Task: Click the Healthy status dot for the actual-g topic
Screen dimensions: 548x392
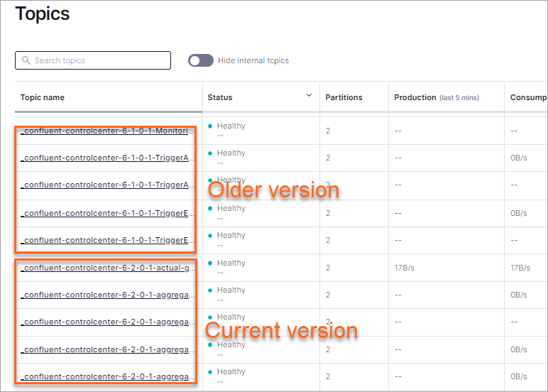Action: click(211, 263)
